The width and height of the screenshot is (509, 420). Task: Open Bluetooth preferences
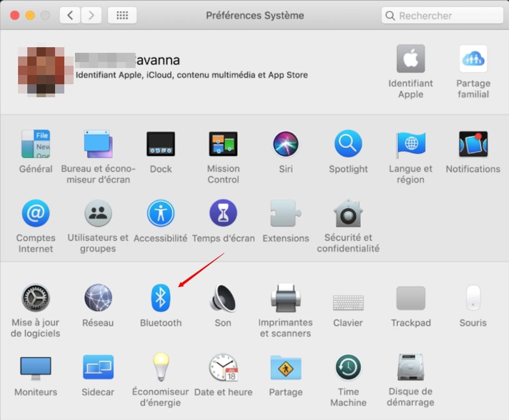click(x=161, y=298)
